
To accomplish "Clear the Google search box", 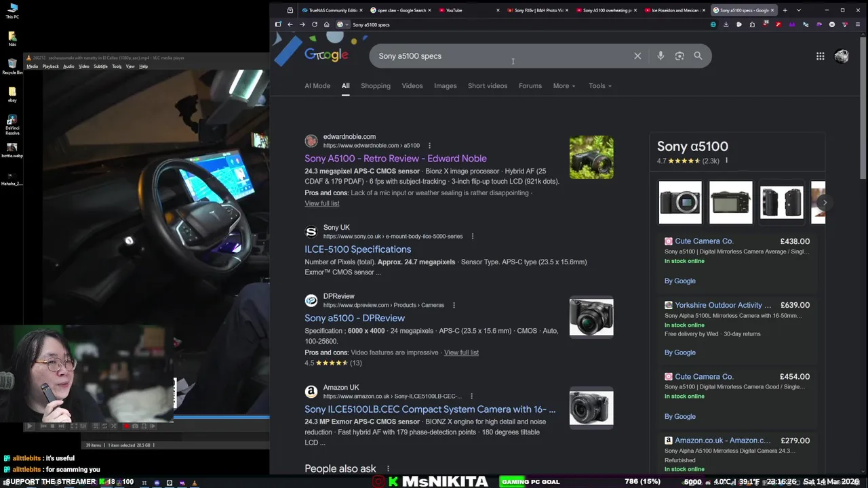I will 637,56.
